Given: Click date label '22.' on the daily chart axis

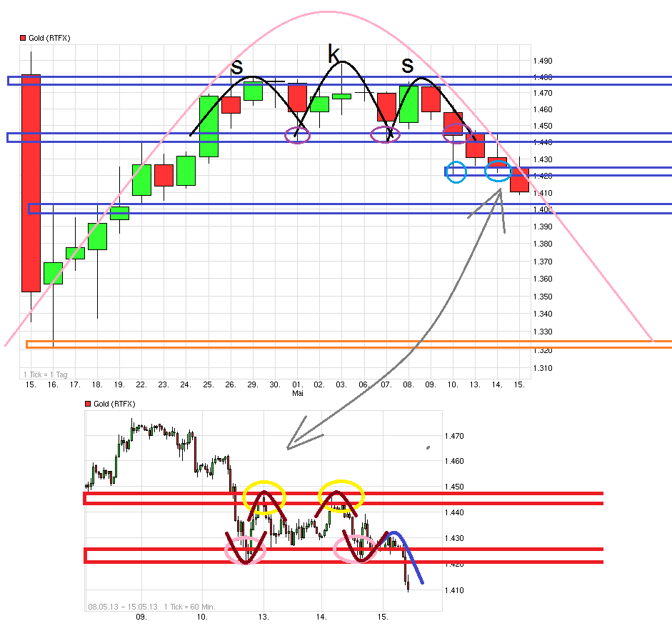Looking at the screenshot, I should click(x=141, y=384).
